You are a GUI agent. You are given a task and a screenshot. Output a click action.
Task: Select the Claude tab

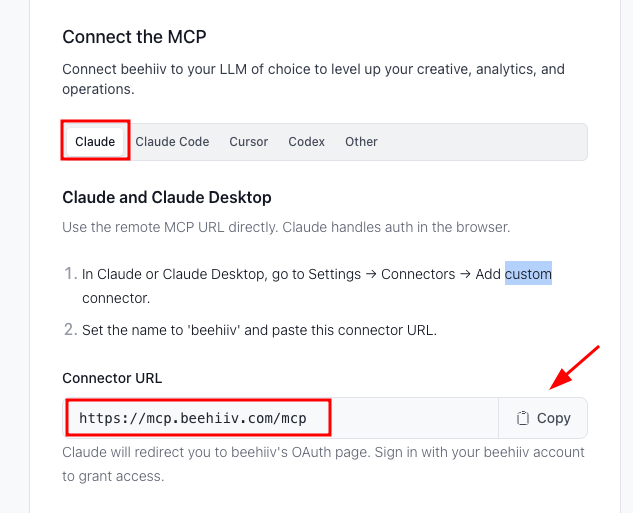point(95,142)
